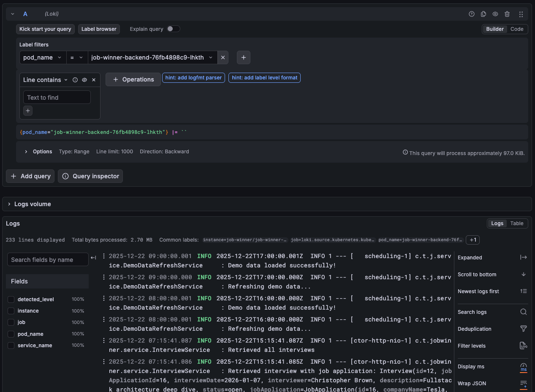Open the Label browser
Screen dimensions: 535x392
click(x=99, y=29)
